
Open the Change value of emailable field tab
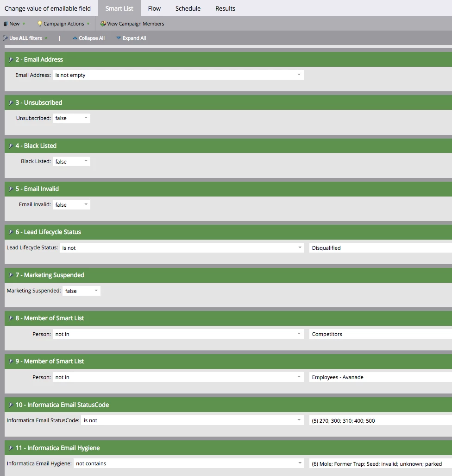(48, 8)
